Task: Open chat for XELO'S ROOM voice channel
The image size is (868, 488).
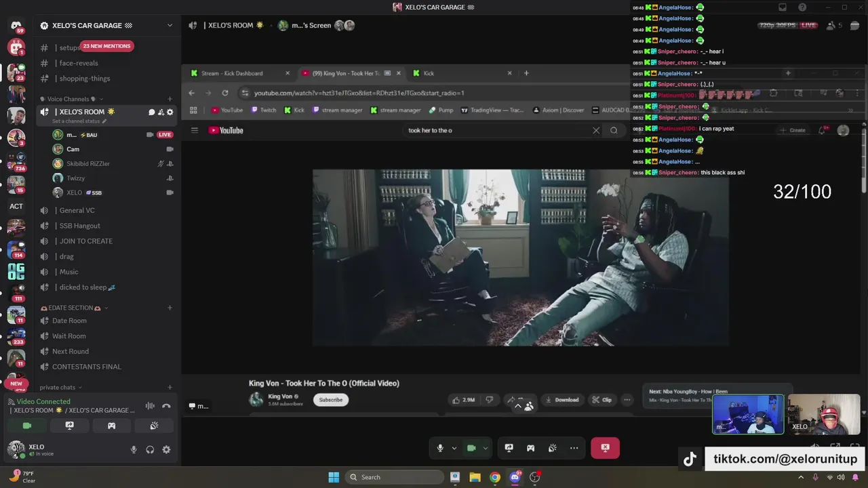Action: tap(151, 112)
